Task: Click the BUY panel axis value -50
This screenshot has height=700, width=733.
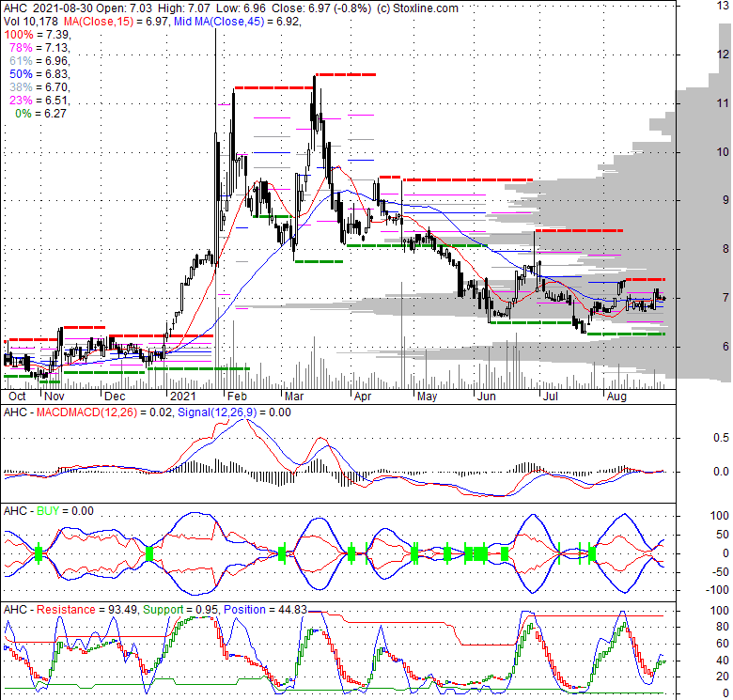Action: (720, 572)
